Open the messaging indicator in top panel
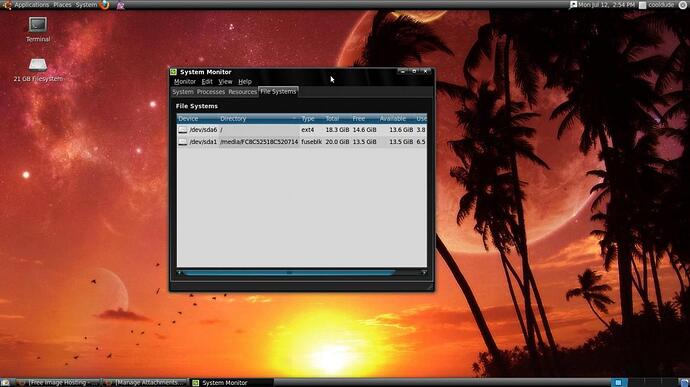This screenshot has width=690, height=387. (x=573, y=5)
